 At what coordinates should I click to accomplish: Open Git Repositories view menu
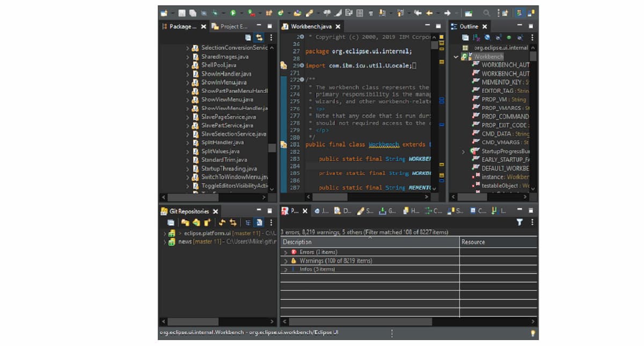pos(271,223)
